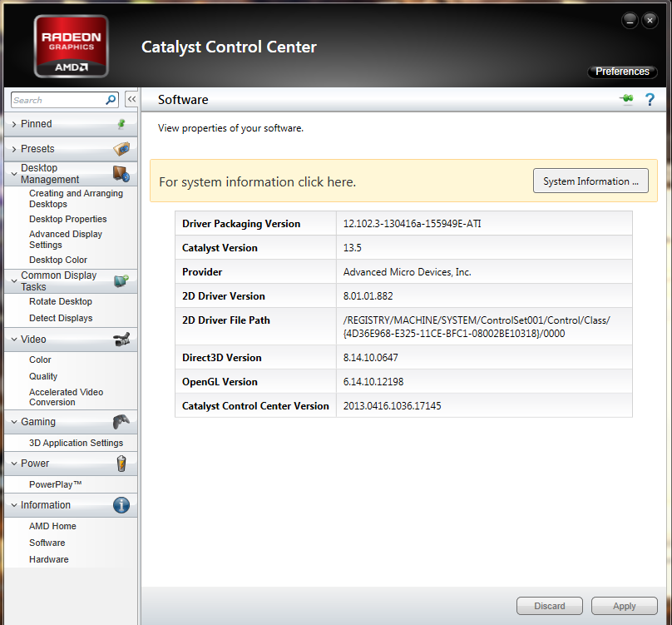Click the Presets icon

(121, 149)
